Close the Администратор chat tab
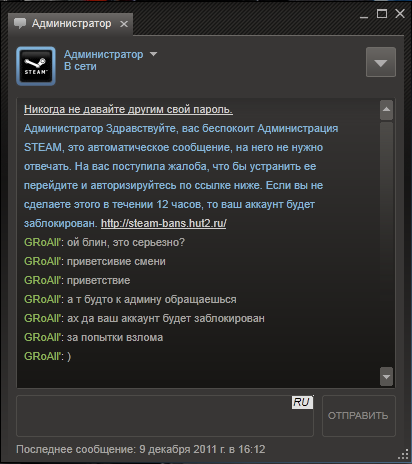Viewport: 412px width, 464px height. (x=124, y=24)
